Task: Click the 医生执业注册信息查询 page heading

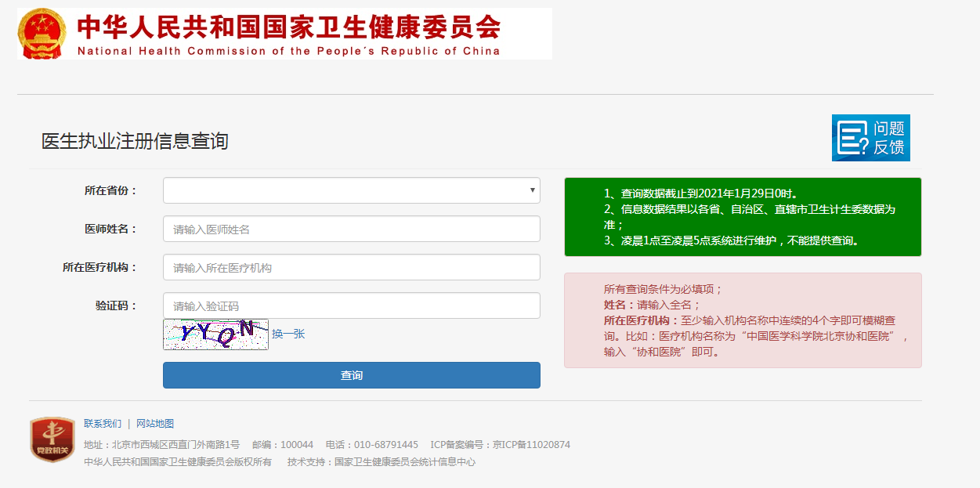Action: (x=135, y=141)
